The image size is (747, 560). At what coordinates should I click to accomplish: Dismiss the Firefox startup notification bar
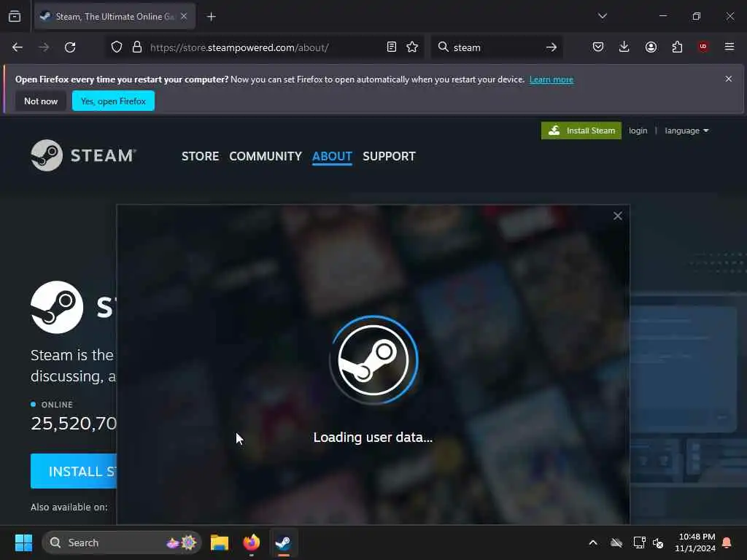pos(728,79)
